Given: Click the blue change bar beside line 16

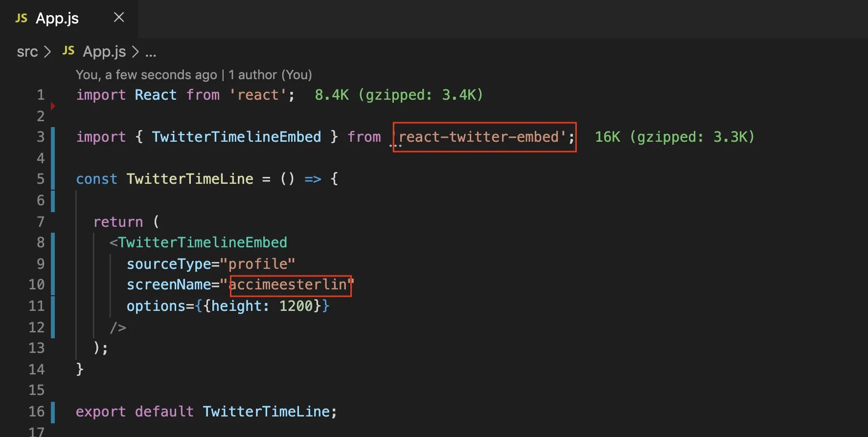Looking at the screenshot, I should (x=53, y=412).
